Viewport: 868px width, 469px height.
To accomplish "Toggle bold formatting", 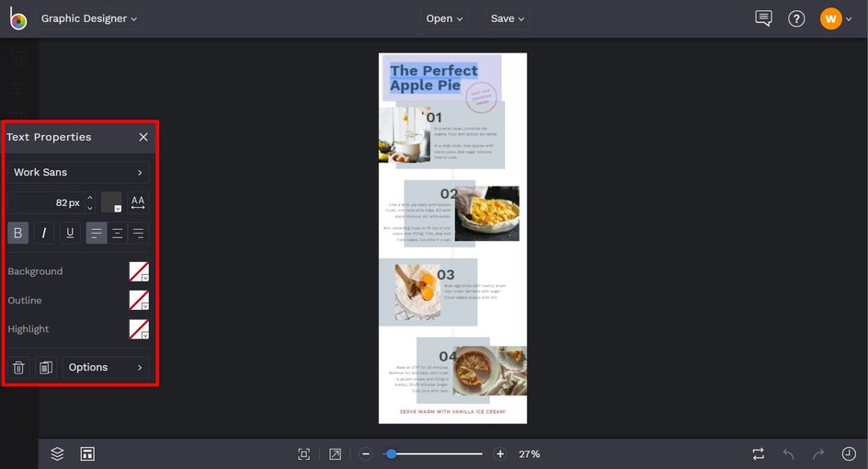I will [x=17, y=233].
